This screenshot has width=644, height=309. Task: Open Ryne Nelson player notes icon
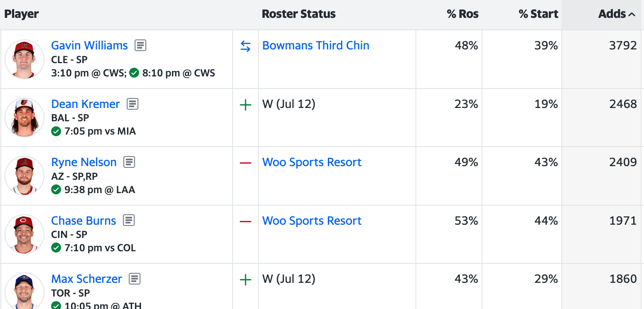(130, 162)
